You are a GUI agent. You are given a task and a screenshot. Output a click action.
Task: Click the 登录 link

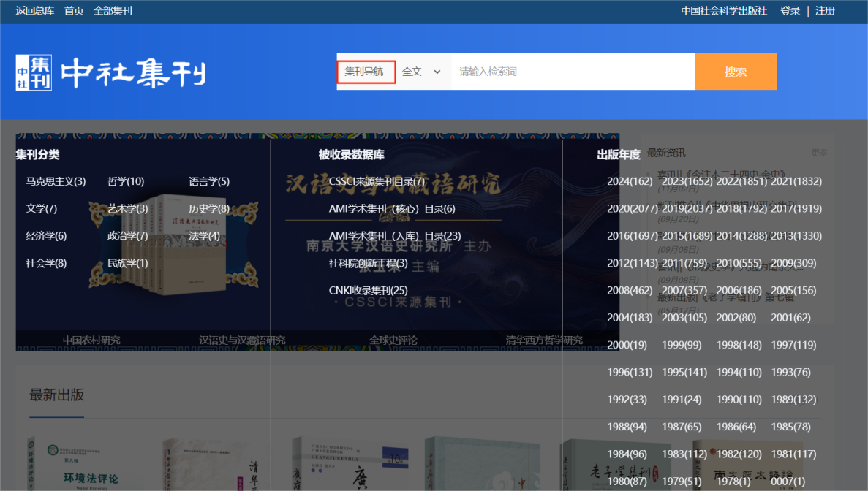(790, 11)
